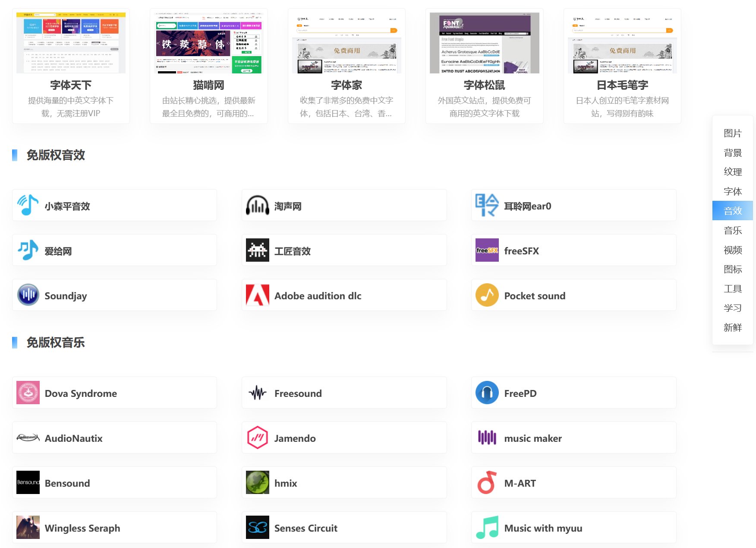The image size is (756, 548).
Task: Click the 工匠音效 pixel invader icon
Action: pyautogui.click(x=258, y=250)
